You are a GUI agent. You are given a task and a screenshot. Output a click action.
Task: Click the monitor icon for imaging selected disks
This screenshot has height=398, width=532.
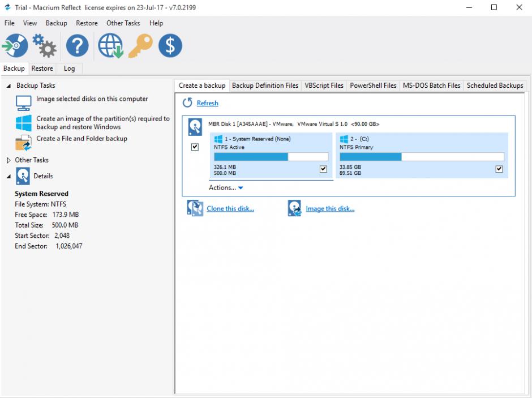[x=23, y=103]
